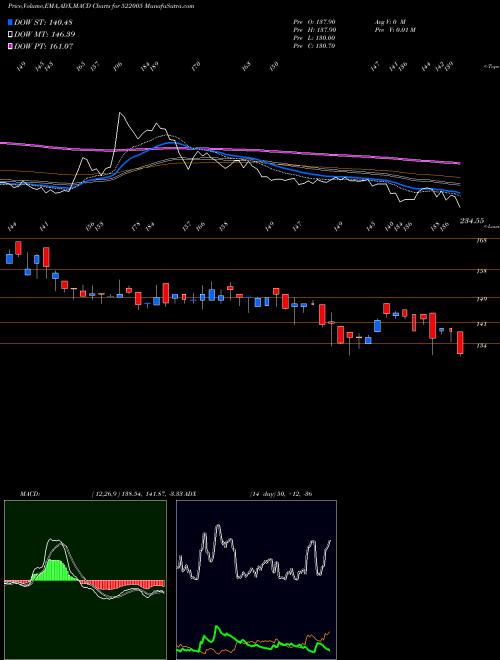500x660 pixels.
Task: Click the 165 price axis label
Action: 481,240
